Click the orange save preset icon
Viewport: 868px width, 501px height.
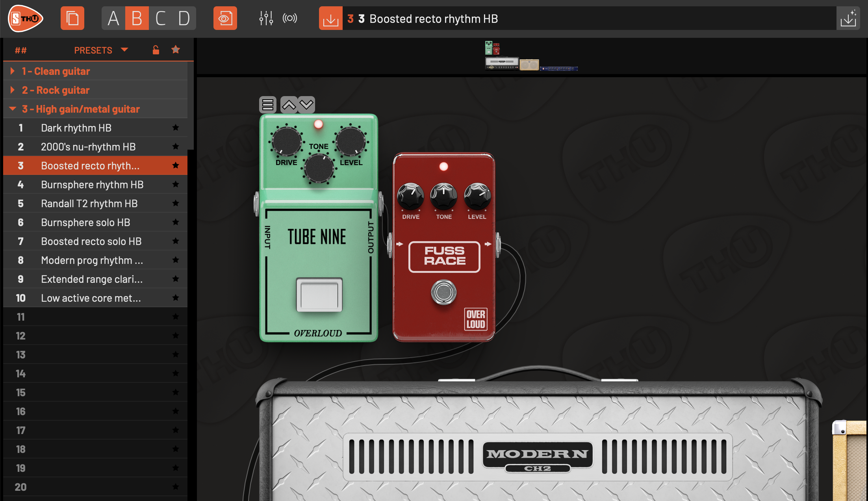330,19
